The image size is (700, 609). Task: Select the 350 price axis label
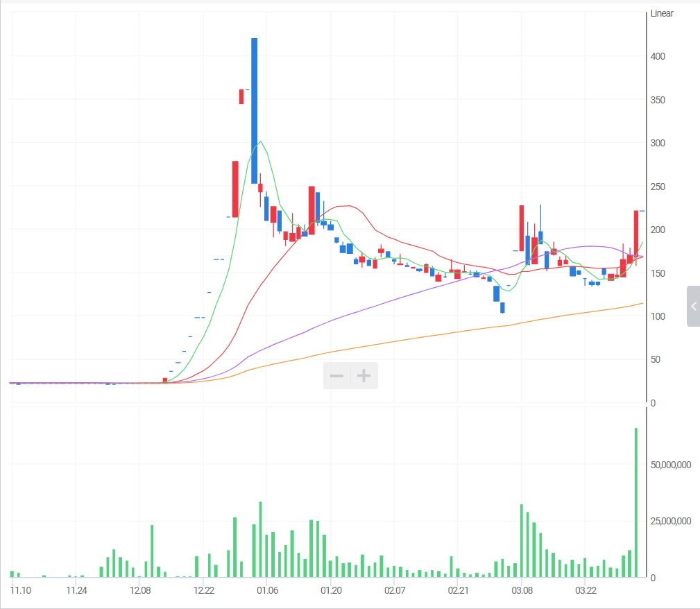(x=658, y=100)
